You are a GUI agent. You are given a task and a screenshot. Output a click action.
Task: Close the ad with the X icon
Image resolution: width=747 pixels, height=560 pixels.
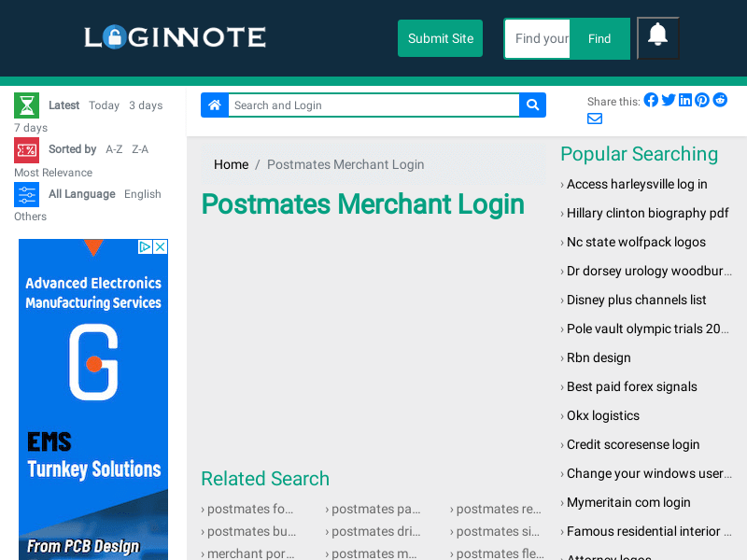(x=161, y=246)
